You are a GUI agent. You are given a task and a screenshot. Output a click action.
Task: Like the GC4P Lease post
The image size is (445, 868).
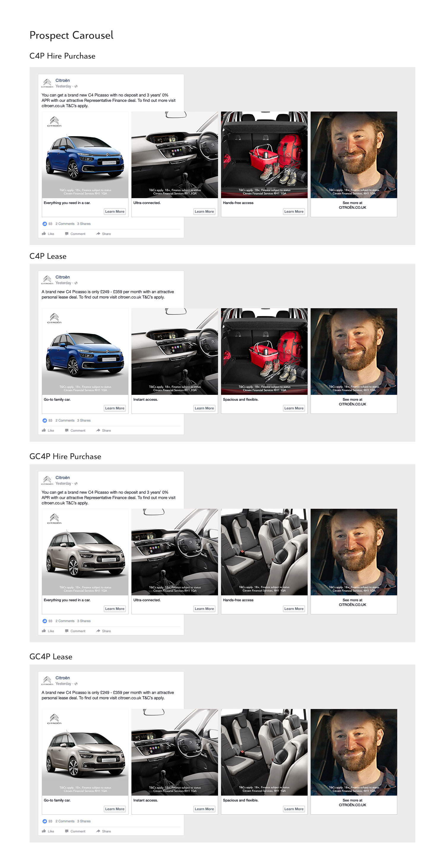point(48,831)
